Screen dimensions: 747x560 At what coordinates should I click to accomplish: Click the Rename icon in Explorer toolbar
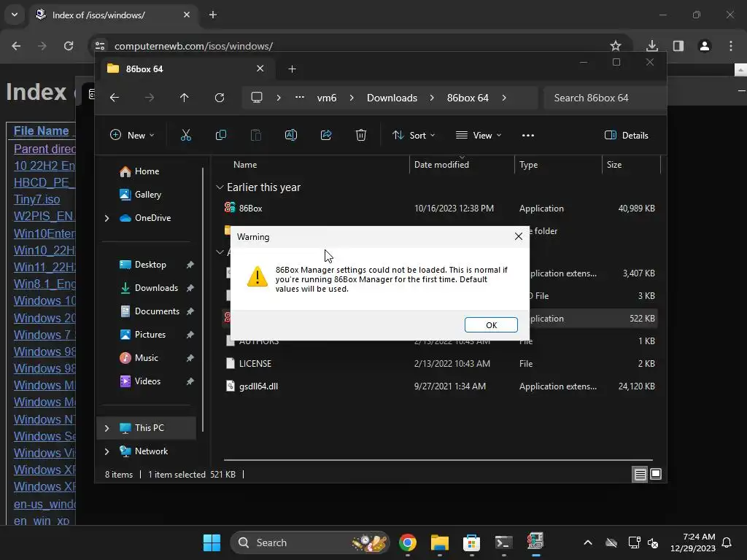click(290, 135)
